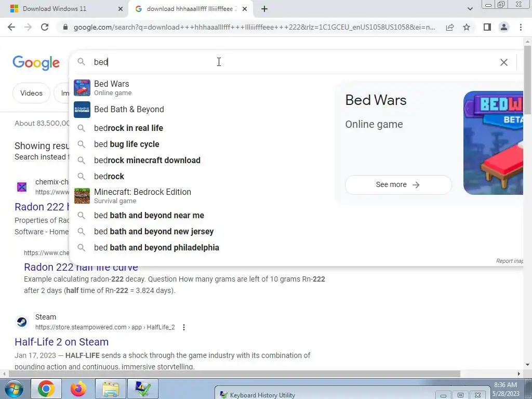Screen dimensions: 532x399
Task: Click the URL address bar
Action: pyautogui.click(x=255, y=27)
